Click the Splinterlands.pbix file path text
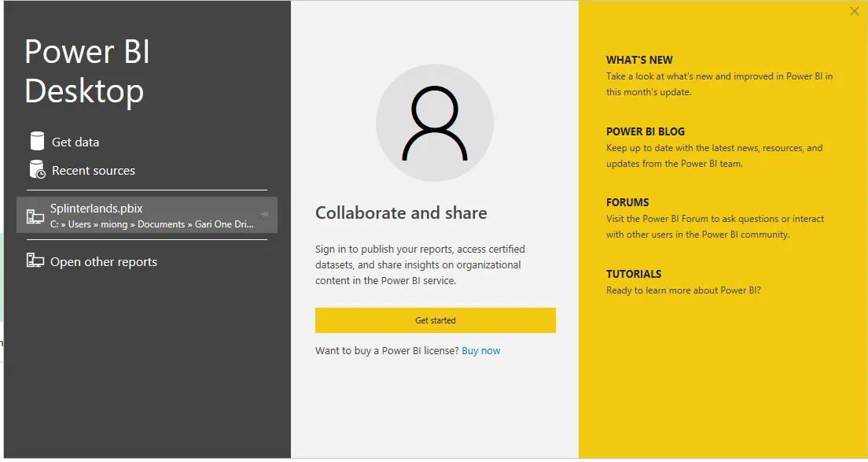Image resolution: width=868 pixels, height=462 pixels. (x=152, y=224)
